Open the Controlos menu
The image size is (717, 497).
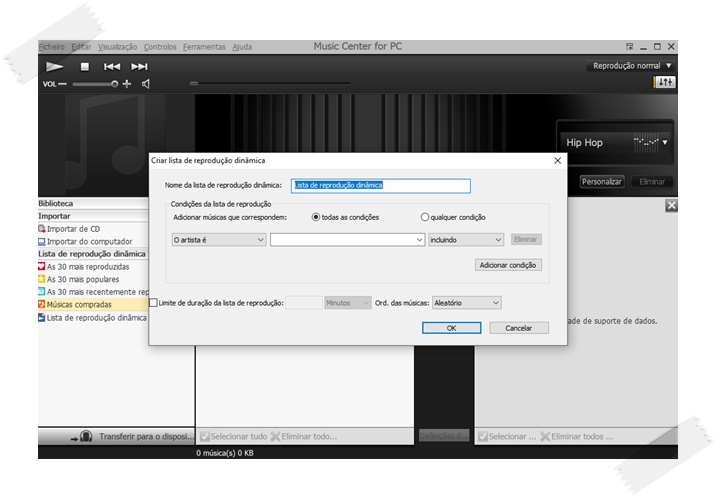[160, 47]
